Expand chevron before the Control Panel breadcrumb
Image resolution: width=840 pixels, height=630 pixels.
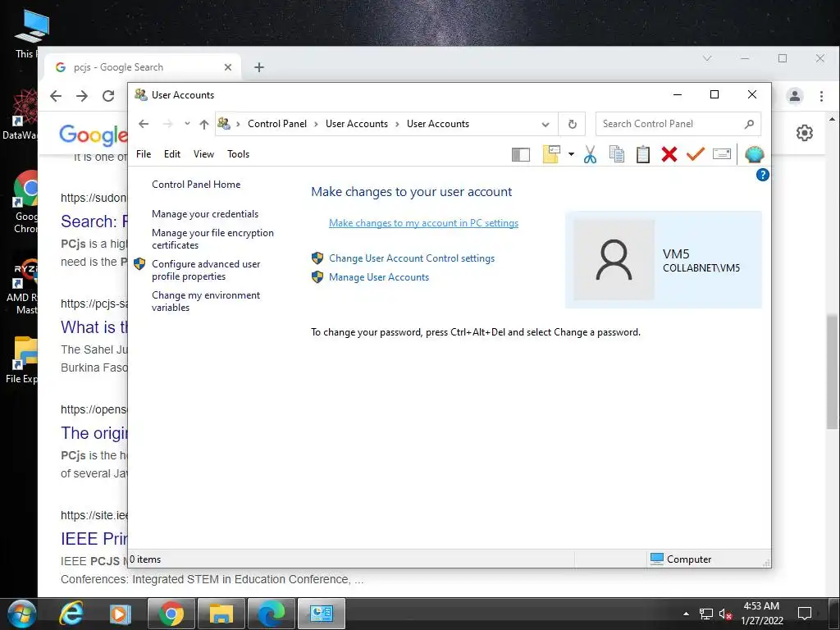pos(238,125)
